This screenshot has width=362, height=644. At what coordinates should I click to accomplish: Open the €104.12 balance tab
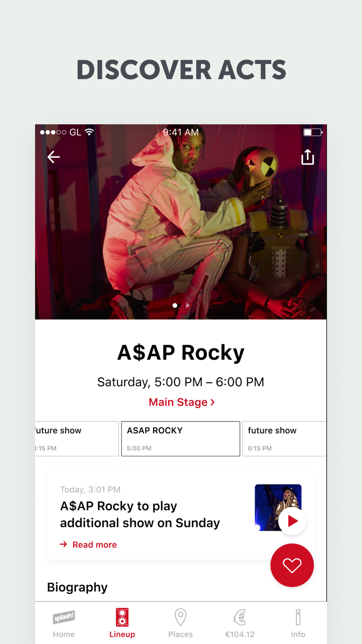pos(239,624)
